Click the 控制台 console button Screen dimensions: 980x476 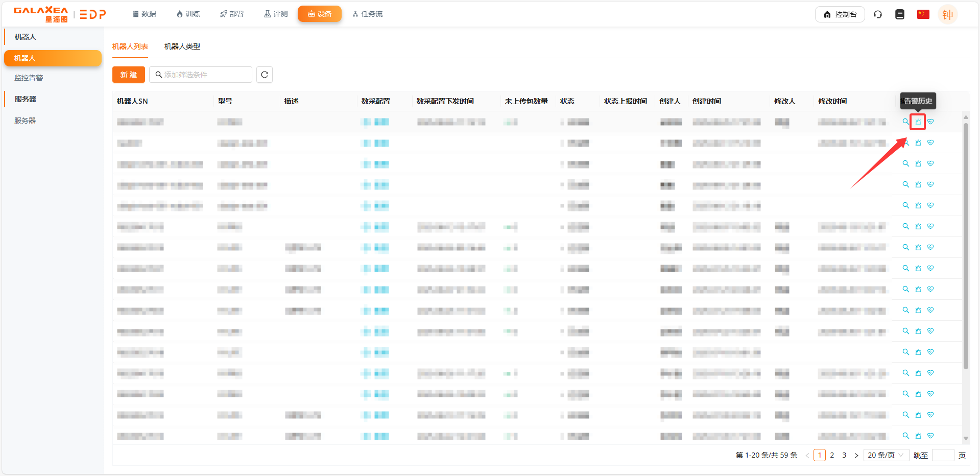pos(840,14)
